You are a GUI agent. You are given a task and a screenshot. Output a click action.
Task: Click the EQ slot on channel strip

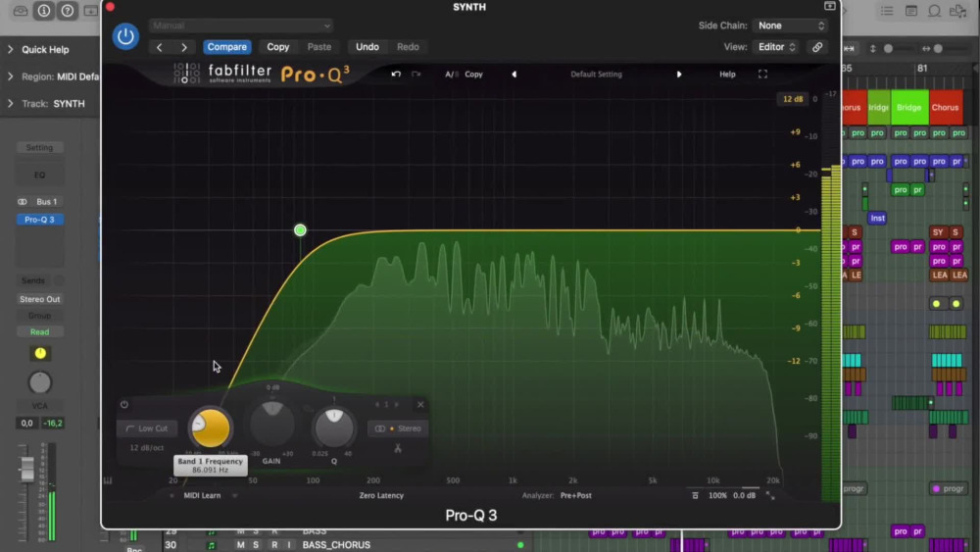pos(39,176)
